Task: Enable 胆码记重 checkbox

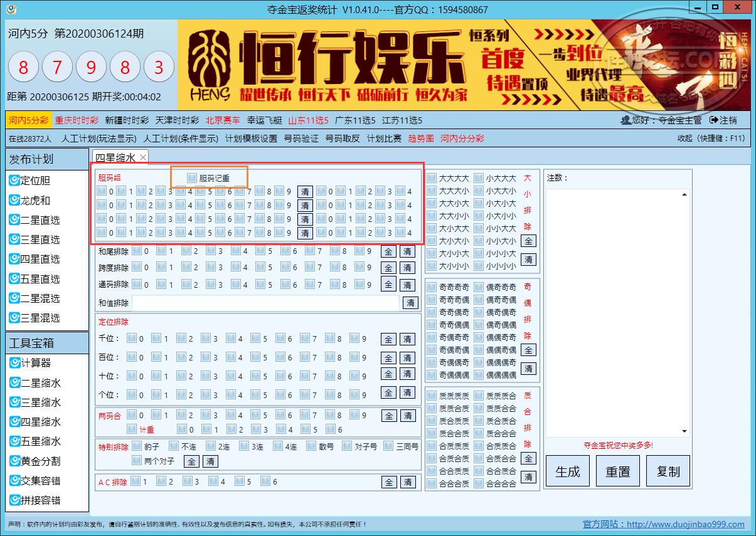Action: click(192, 179)
